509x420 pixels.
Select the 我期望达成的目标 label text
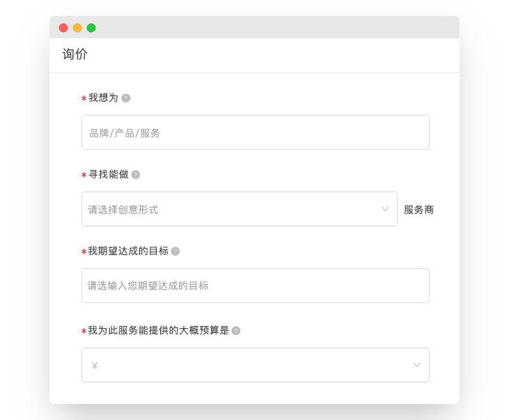128,251
